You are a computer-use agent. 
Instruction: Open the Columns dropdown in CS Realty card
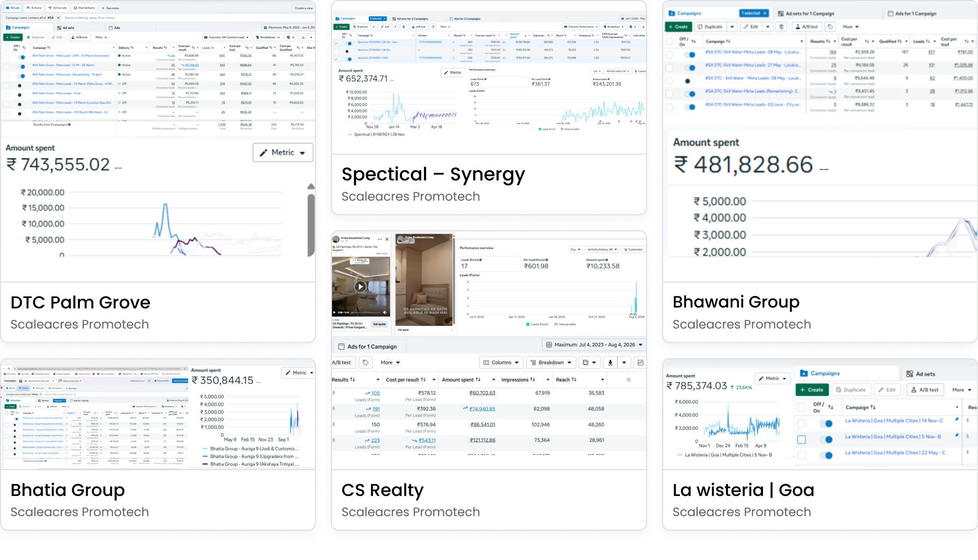[500, 363]
